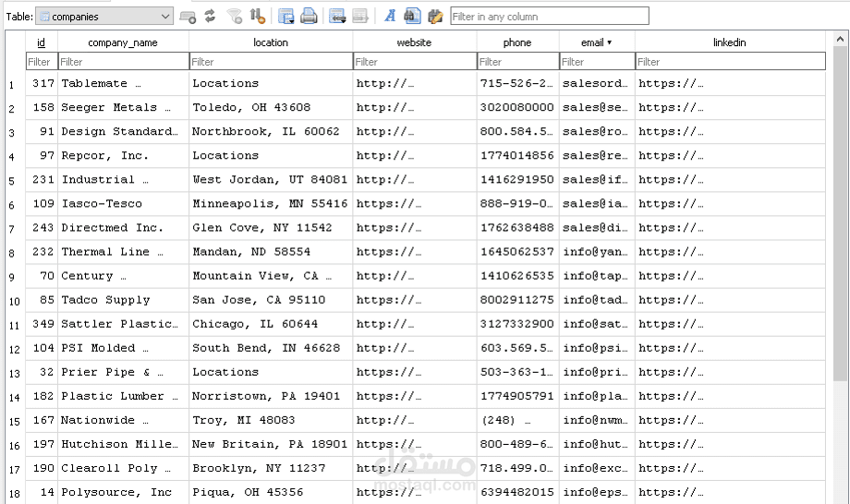Click the Filter box under location

(271, 62)
